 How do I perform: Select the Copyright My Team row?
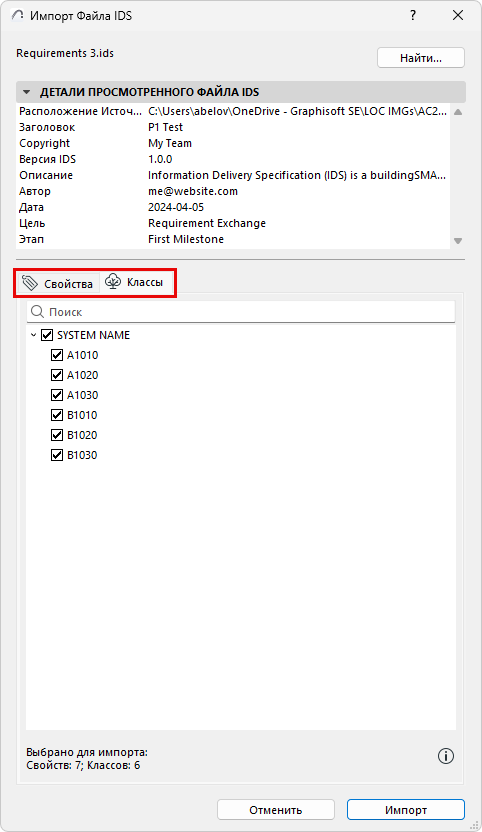tap(233, 143)
